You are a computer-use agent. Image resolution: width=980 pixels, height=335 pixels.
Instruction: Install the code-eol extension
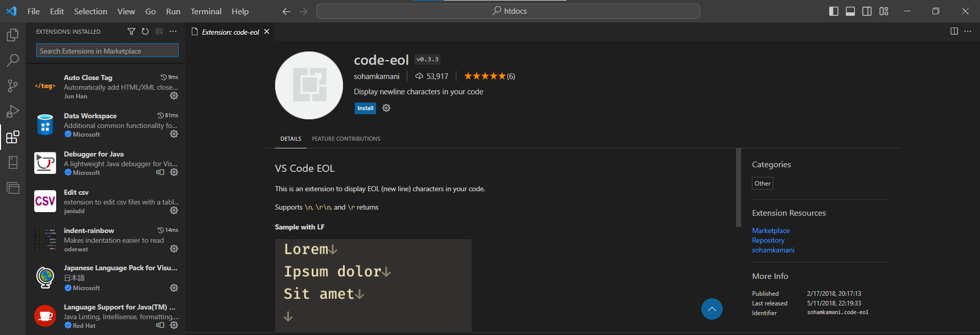point(365,108)
